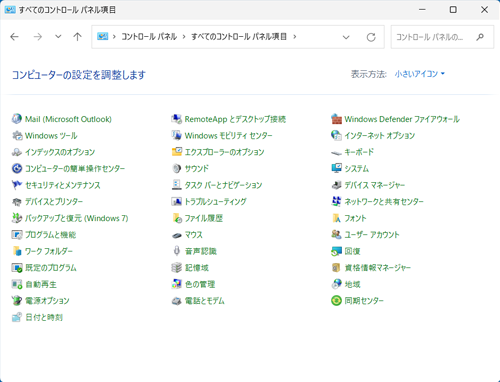Open the 資格情報マネージャー link

(x=378, y=268)
